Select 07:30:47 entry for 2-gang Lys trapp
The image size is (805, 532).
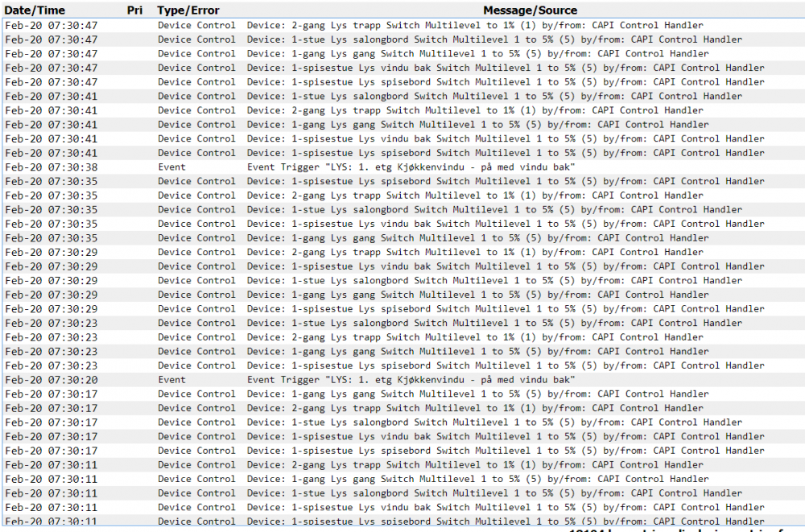coord(475,26)
